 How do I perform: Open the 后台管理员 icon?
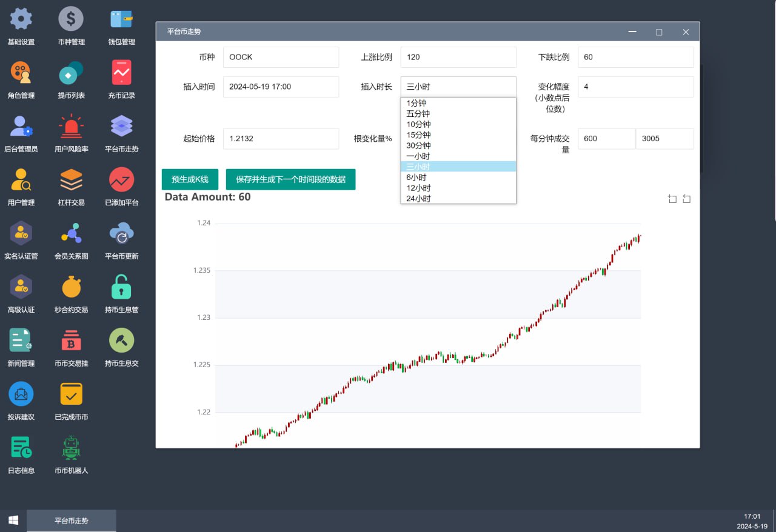tap(21, 126)
